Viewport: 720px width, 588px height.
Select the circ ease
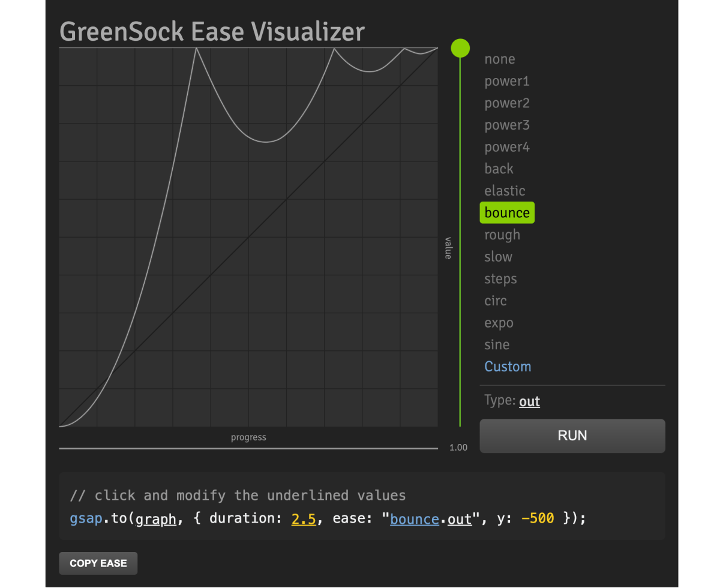point(496,301)
